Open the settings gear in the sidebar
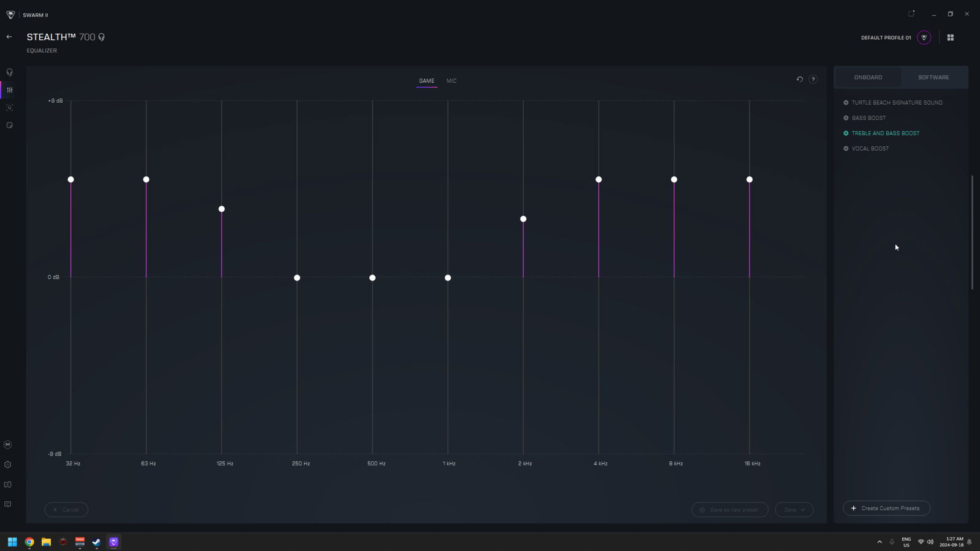 (x=8, y=465)
